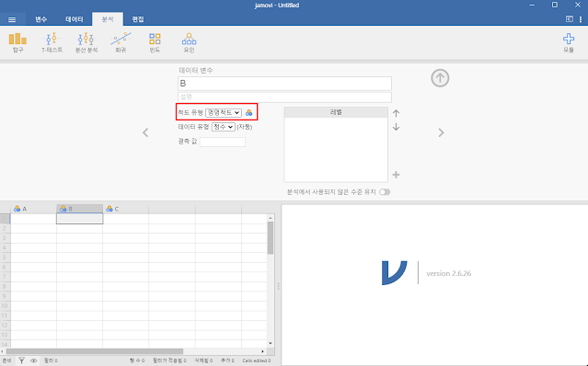
Task: Select column header A
Action: [x=33, y=209]
